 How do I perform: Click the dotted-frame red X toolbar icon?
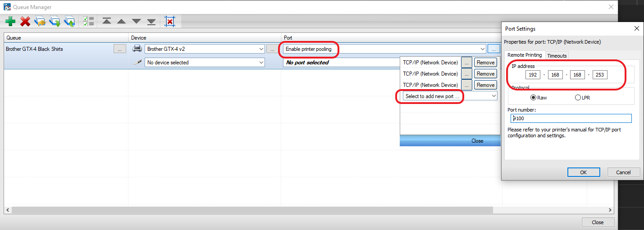pos(169,21)
